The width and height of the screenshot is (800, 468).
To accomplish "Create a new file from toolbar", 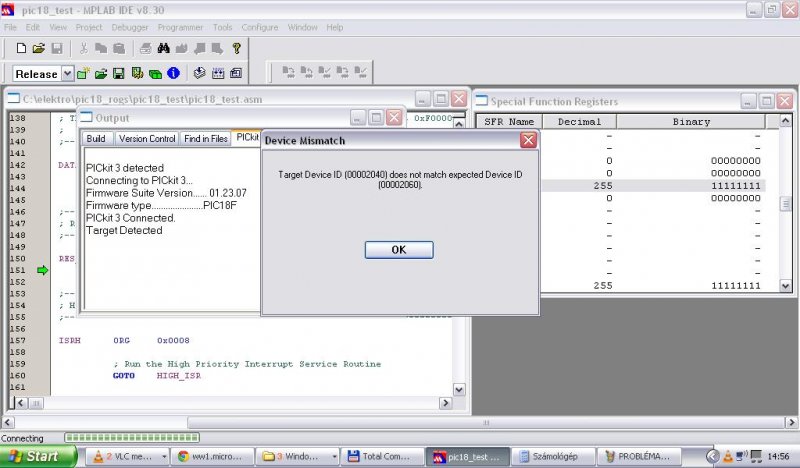I will click(21, 48).
